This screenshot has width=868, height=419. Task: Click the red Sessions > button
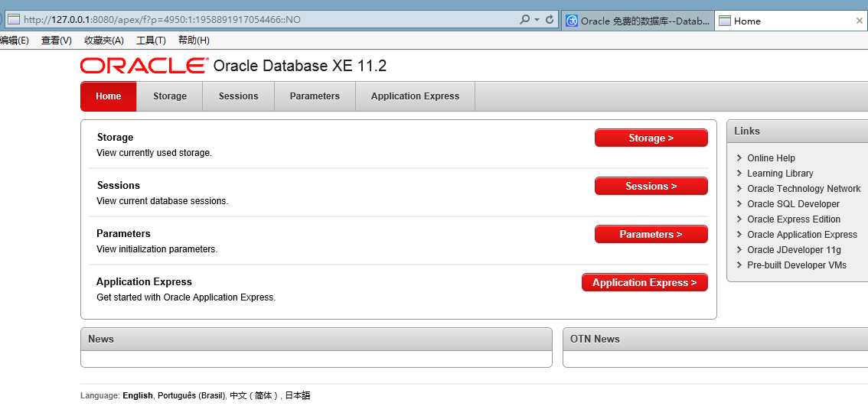point(651,187)
